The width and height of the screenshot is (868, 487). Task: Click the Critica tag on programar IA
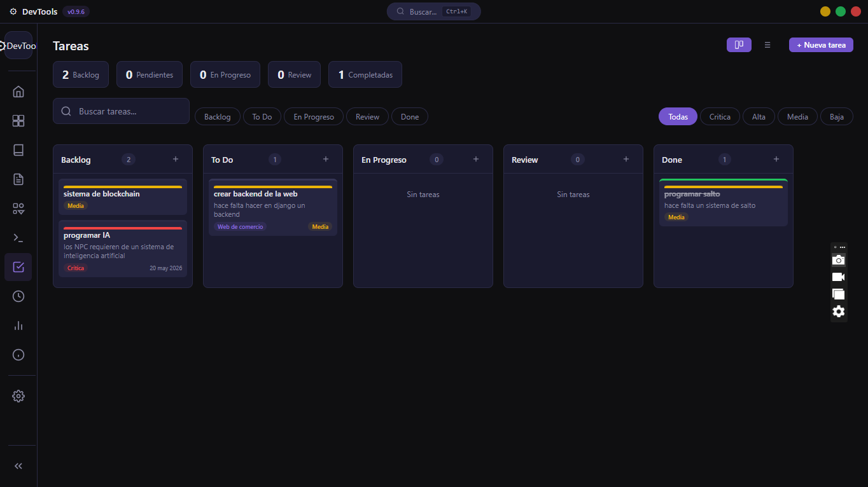tap(76, 268)
